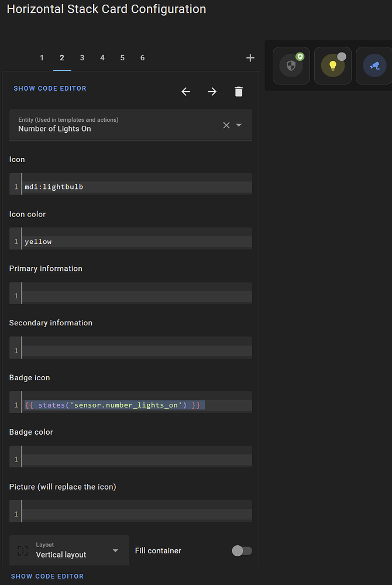The width and height of the screenshot is (392, 585).
Task: Click the Primary information text field
Action: [x=136, y=296]
